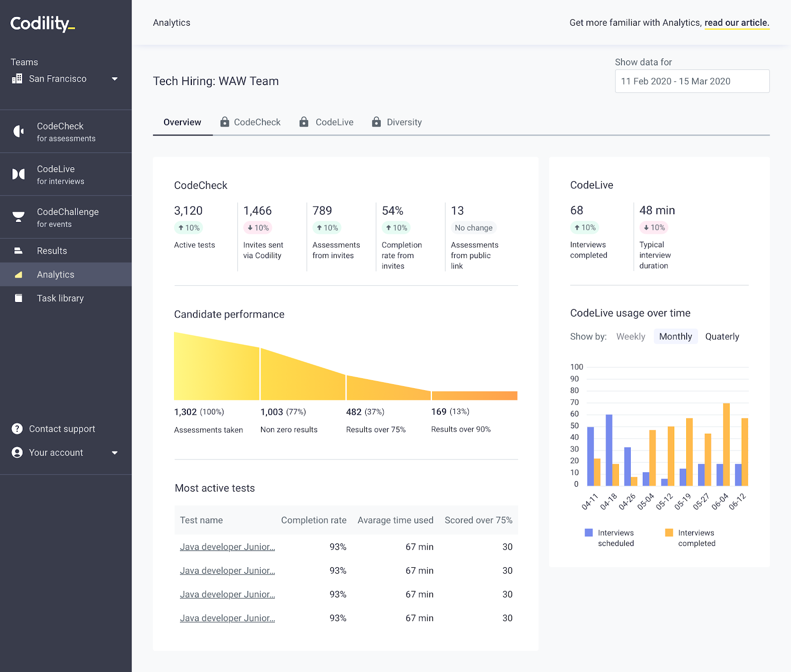Click the down-10% badge under Invites sent
Screen dimensions: 791x672
pos(258,227)
